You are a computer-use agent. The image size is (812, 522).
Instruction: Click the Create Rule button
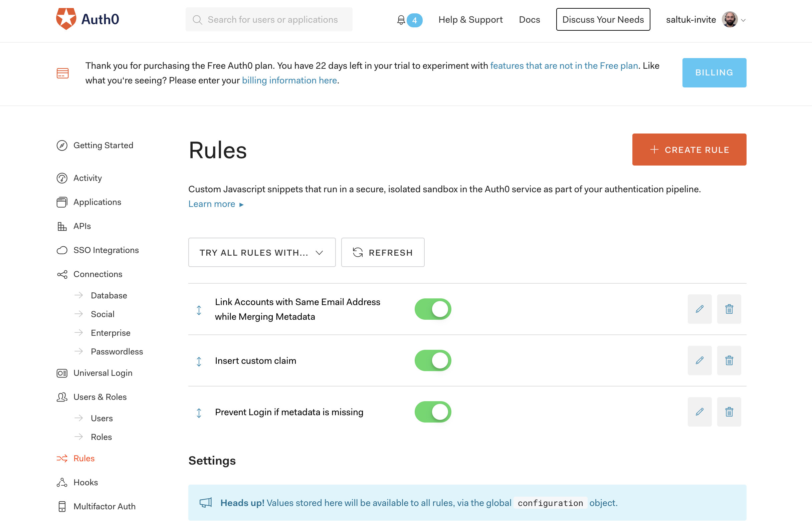tap(689, 150)
